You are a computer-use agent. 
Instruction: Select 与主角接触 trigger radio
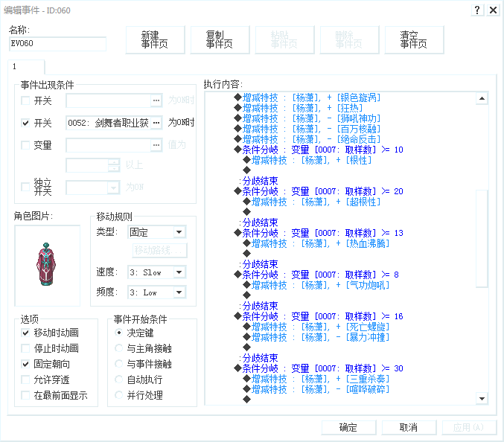click(119, 348)
